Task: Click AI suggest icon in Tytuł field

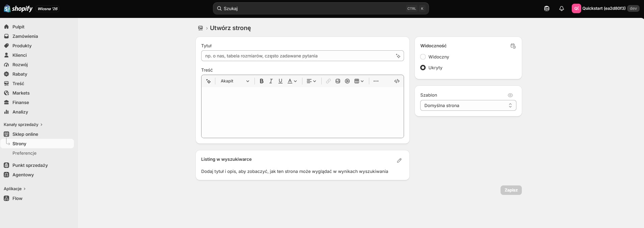Action: (x=398, y=56)
